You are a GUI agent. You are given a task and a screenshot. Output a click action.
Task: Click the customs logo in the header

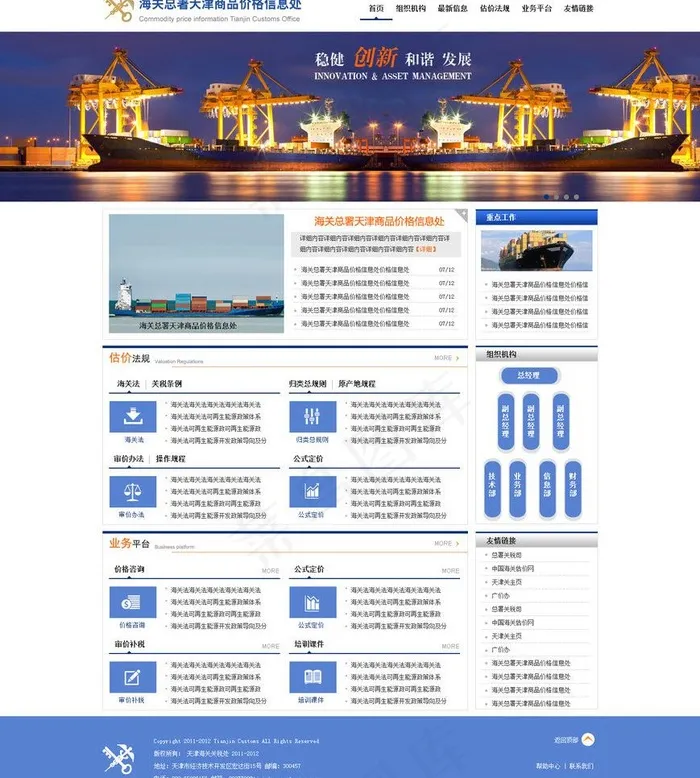[119, 10]
